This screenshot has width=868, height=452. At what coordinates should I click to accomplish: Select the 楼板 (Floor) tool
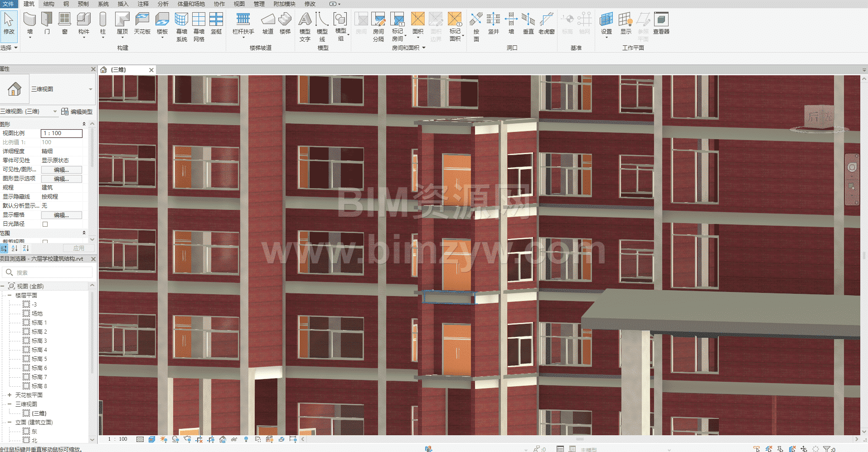pos(162,24)
